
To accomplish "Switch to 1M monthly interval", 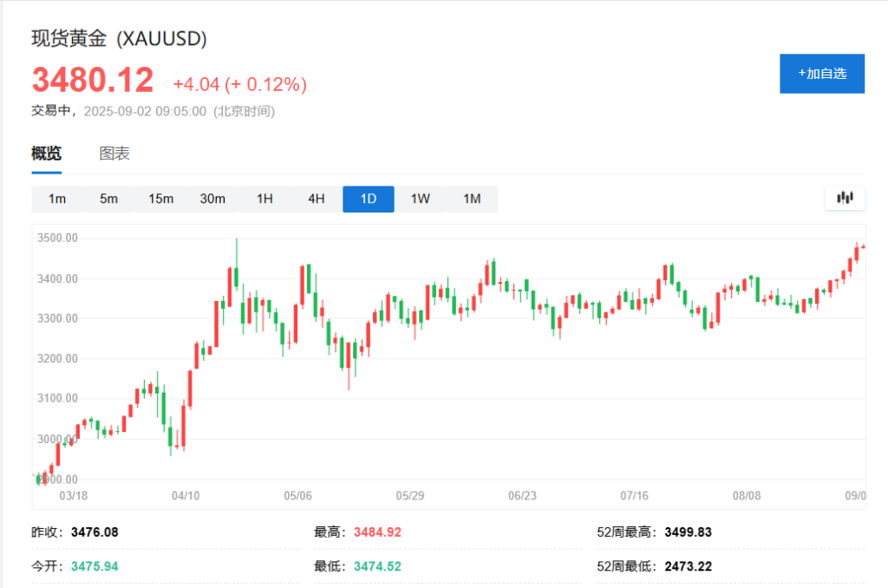I will (x=472, y=199).
